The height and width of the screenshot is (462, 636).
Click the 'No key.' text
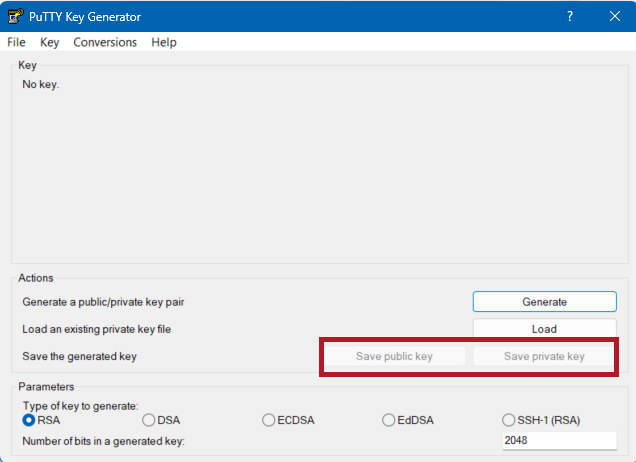point(41,84)
